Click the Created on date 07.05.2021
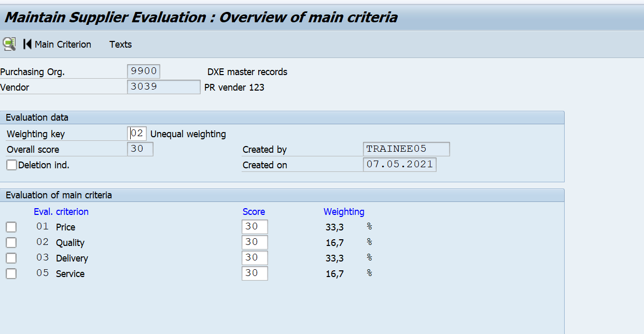The width and height of the screenshot is (644, 334). [x=400, y=165]
